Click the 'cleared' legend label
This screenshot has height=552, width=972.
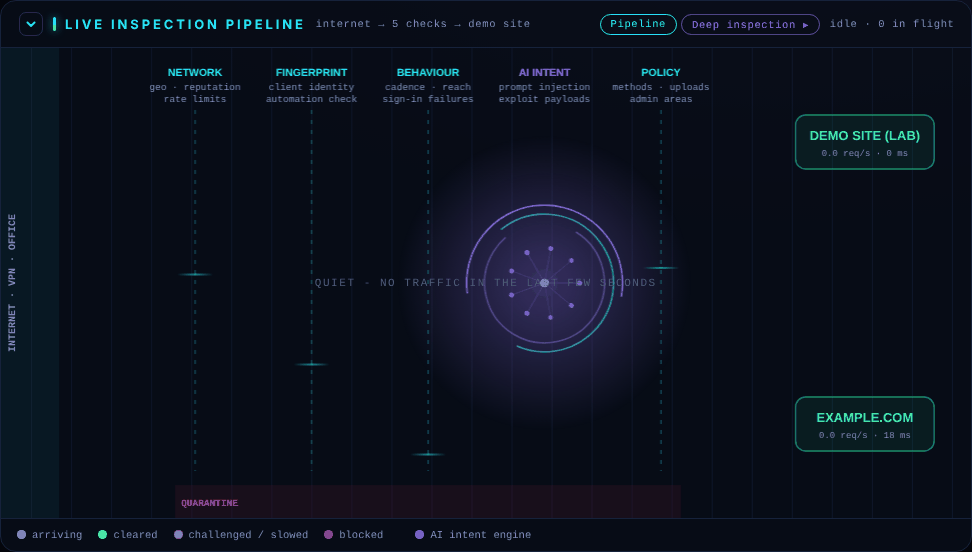point(135,535)
